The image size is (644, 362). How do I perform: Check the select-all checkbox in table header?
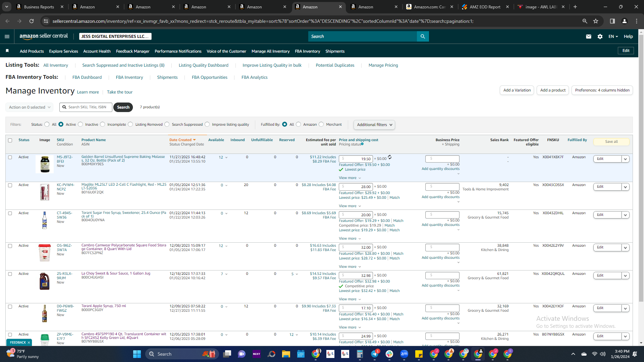click(10, 140)
